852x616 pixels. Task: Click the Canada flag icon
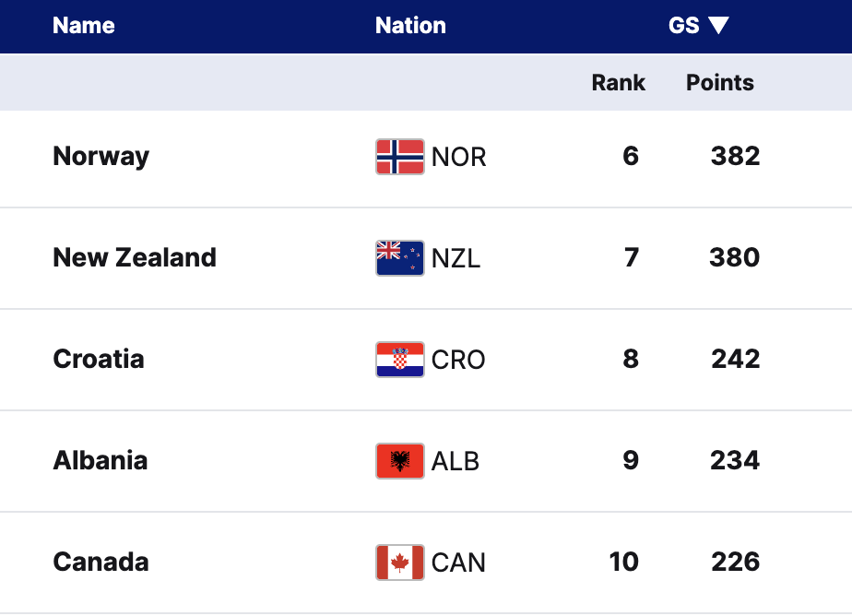[400, 563]
